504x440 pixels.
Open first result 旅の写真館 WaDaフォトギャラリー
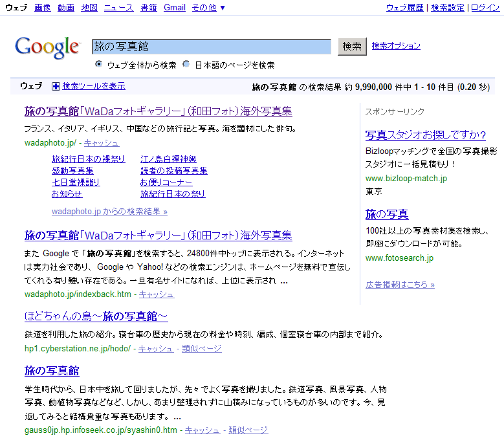[x=158, y=111]
